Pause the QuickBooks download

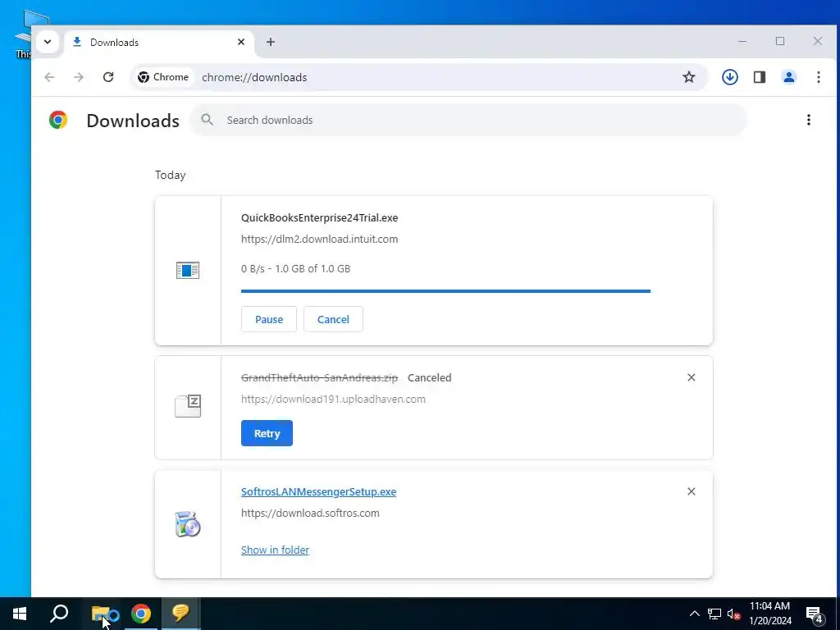269,319
